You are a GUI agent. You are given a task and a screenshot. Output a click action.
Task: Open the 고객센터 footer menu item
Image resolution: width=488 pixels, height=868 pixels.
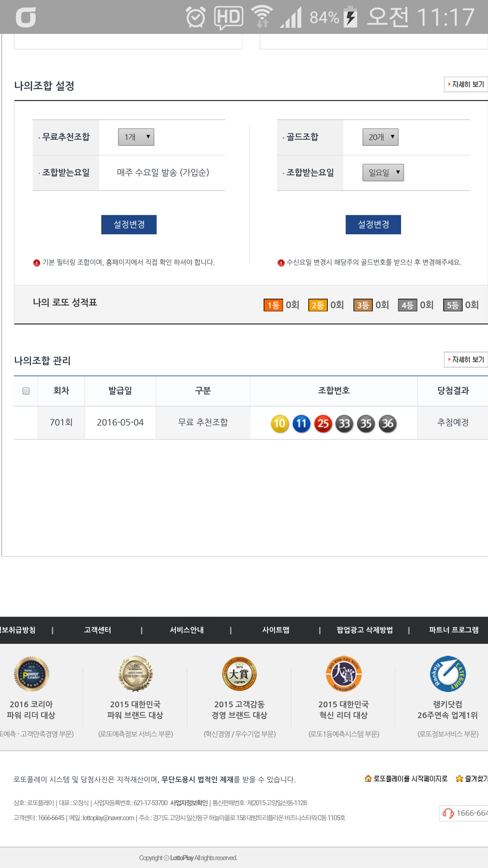tap(98, 630)
